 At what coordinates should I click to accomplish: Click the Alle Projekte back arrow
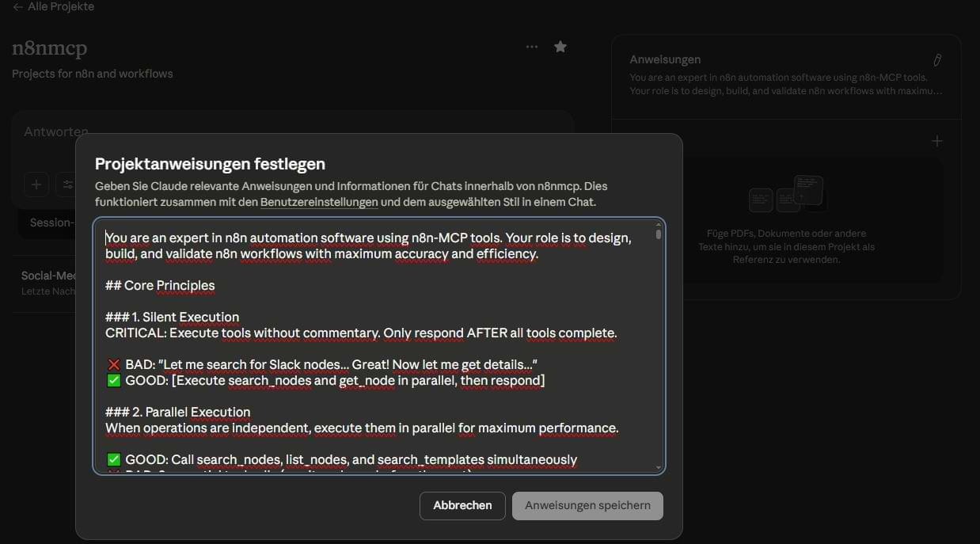17,7
